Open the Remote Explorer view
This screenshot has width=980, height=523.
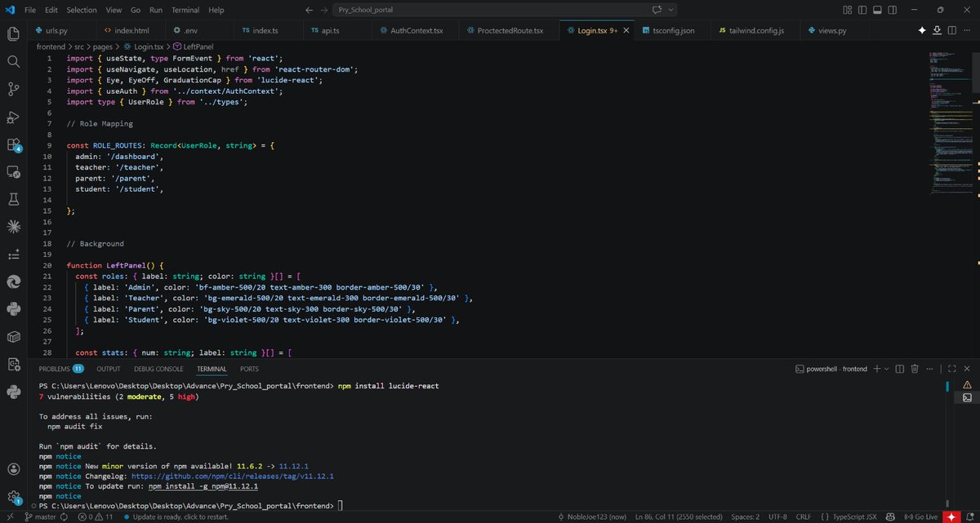tap(13, 172)
